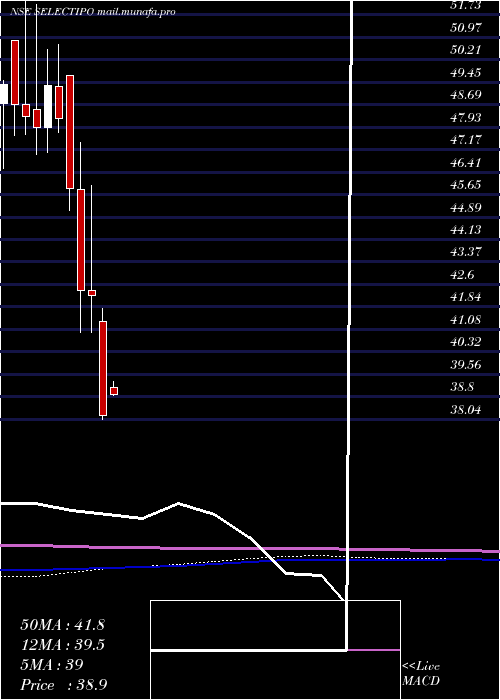Select the 40.32 price axis label

click(x=466, y=342)
